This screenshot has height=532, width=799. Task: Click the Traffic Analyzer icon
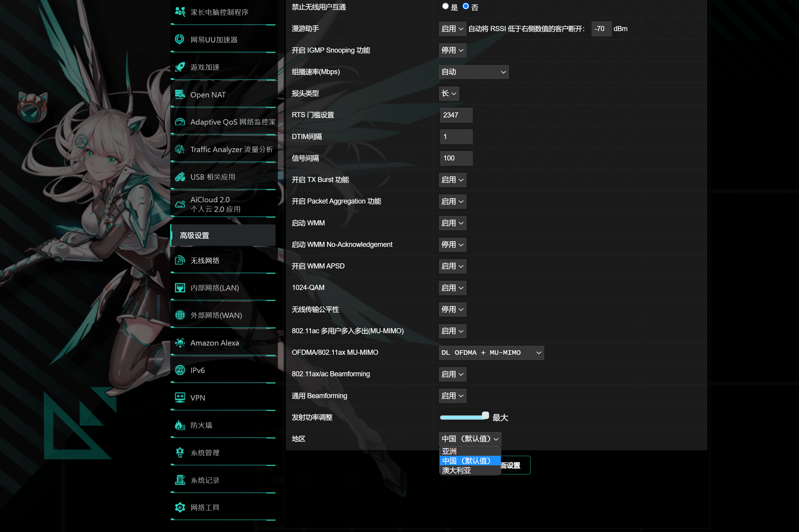(x=180, y=149)
